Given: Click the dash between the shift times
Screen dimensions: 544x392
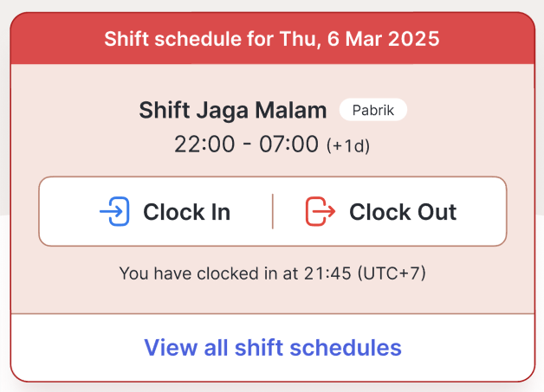Looking at the screenshot, I should pos(247,145).
